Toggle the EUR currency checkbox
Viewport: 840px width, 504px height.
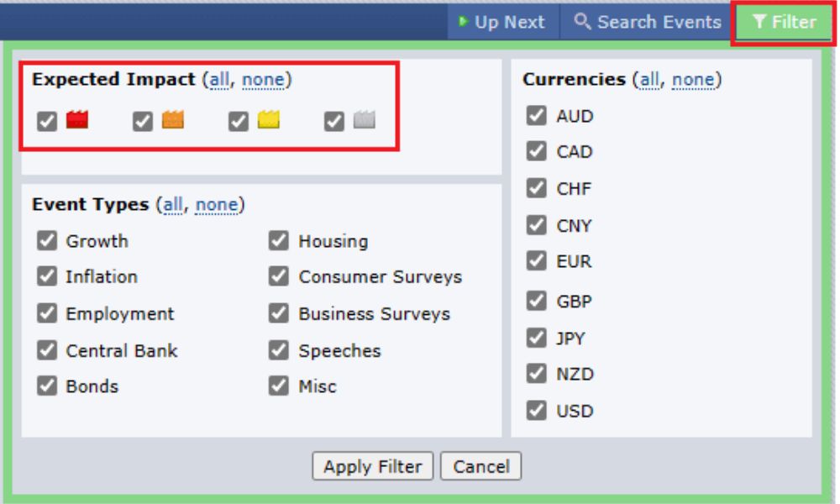536,261
